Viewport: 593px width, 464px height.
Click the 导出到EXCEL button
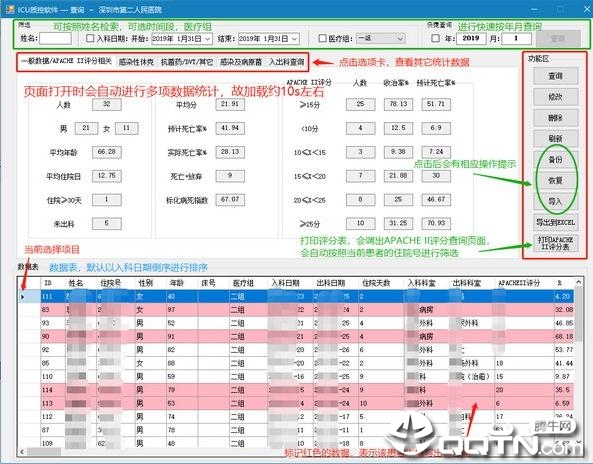pyautogui.click(x=555, y=222)
